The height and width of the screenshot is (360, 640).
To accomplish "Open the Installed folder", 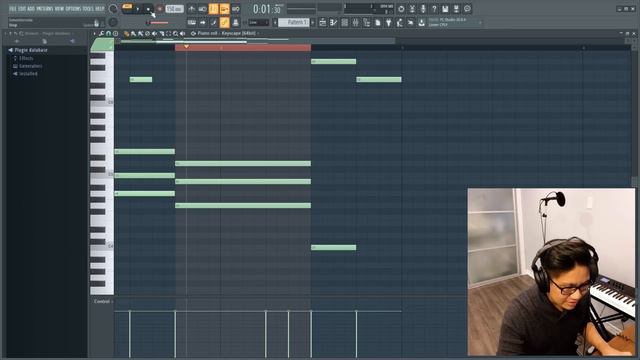I will tap(25, 74).
